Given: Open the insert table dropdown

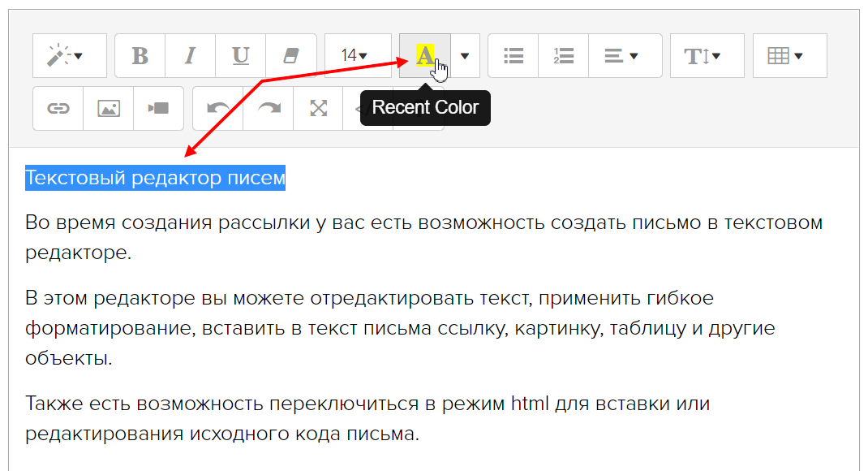Looking at the screenshot, I should [x=789, y=56].
